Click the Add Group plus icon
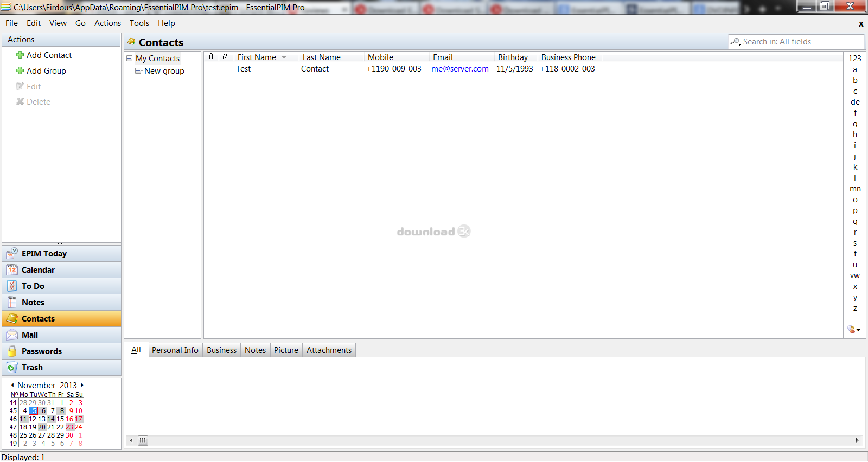 tap(20, 71)
